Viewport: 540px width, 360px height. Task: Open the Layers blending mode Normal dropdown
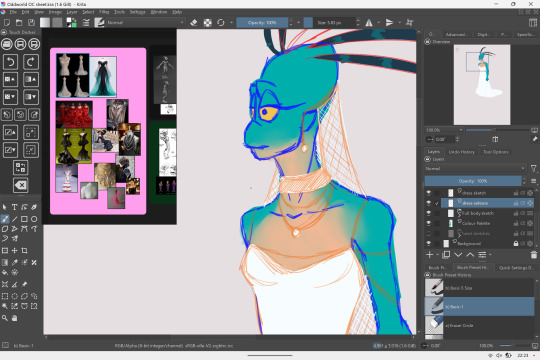475,168
